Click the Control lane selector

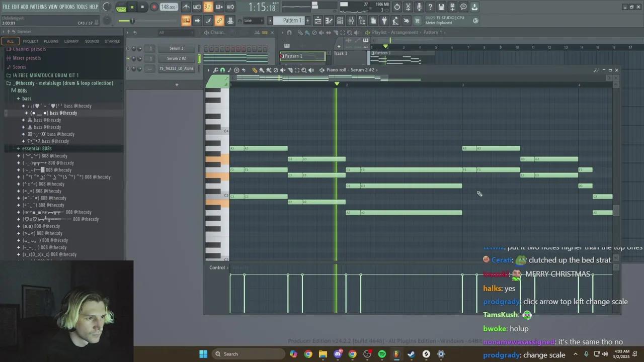[217, 267]
